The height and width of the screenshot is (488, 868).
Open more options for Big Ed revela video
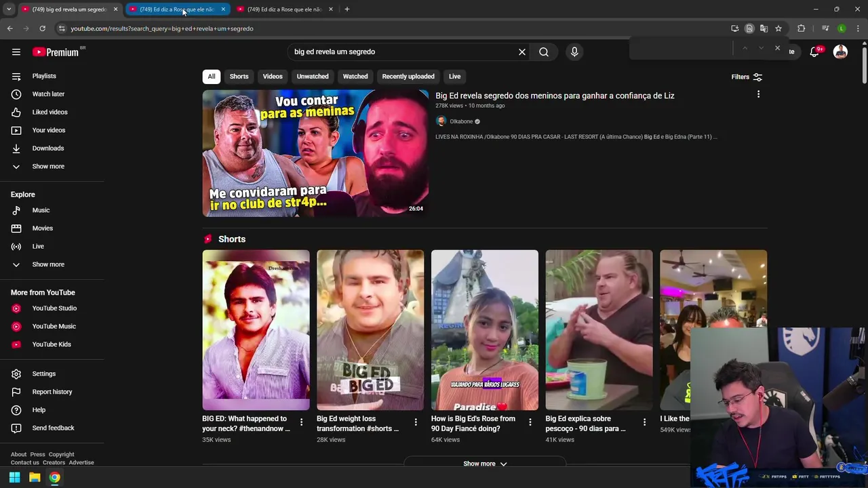(x=758, y=94)
